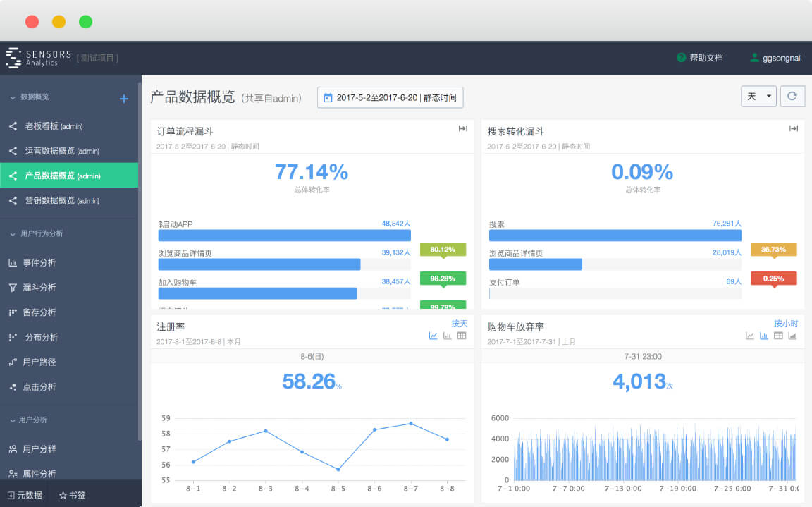Viewport: 812px width, 507px height.
Task: Select 老板看板 dashboard in sidebar
Action: pos(54,126)
